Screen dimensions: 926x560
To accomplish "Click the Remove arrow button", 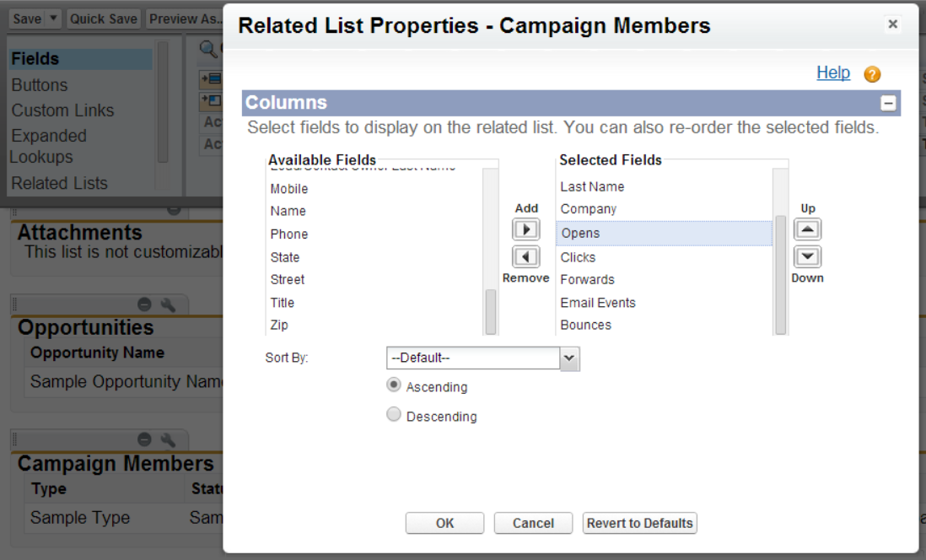I will 526,256.
